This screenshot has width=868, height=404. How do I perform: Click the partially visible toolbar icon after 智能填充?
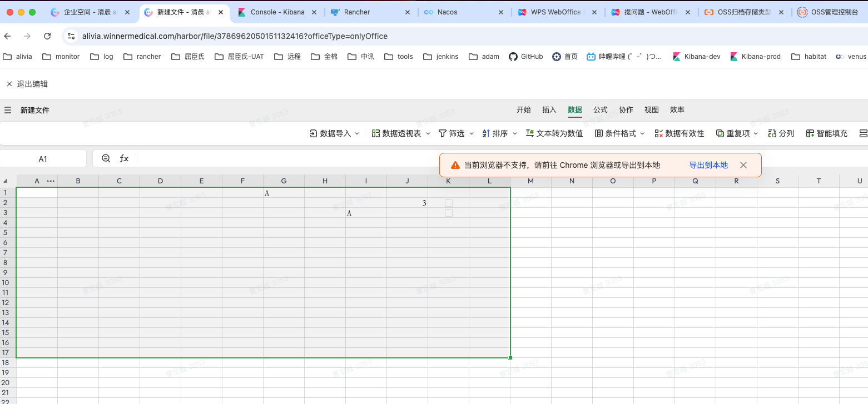864,133
